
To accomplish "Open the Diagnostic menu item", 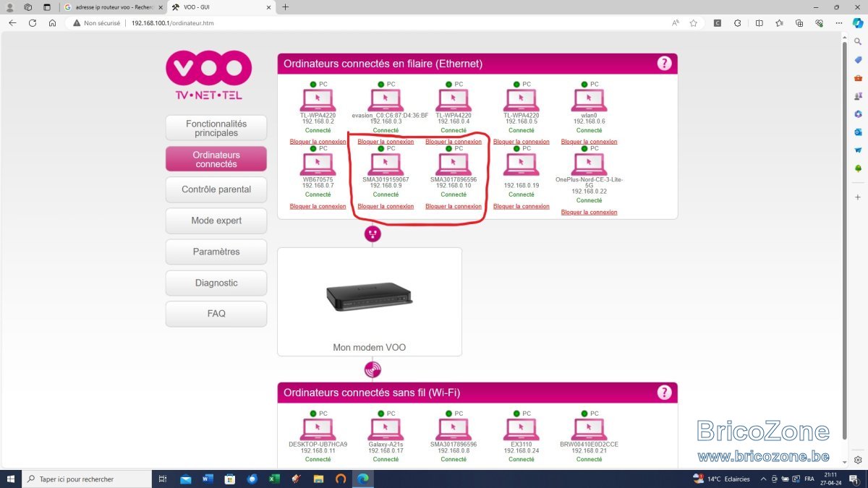I will (x=216, y=283).
